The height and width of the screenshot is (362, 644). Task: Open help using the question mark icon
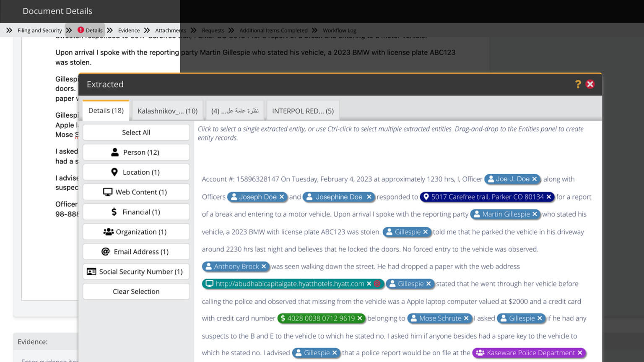click(578, 84)
